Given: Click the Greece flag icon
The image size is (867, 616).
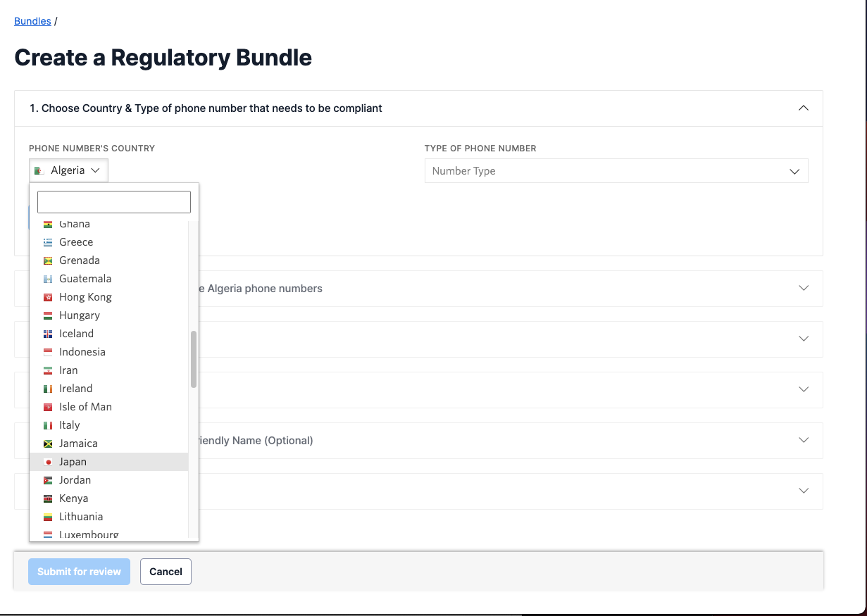Looking at the screenshot, I should [48, 242].
